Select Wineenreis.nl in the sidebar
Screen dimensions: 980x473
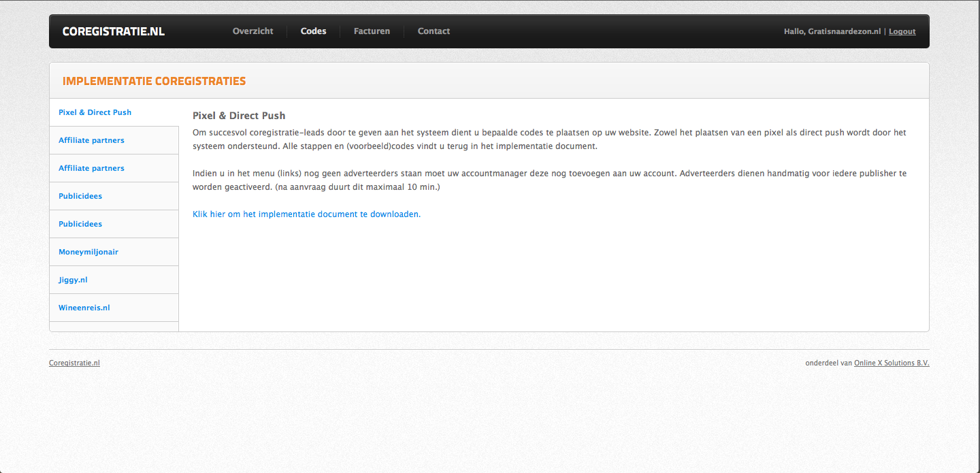click(x=114, y=308)
